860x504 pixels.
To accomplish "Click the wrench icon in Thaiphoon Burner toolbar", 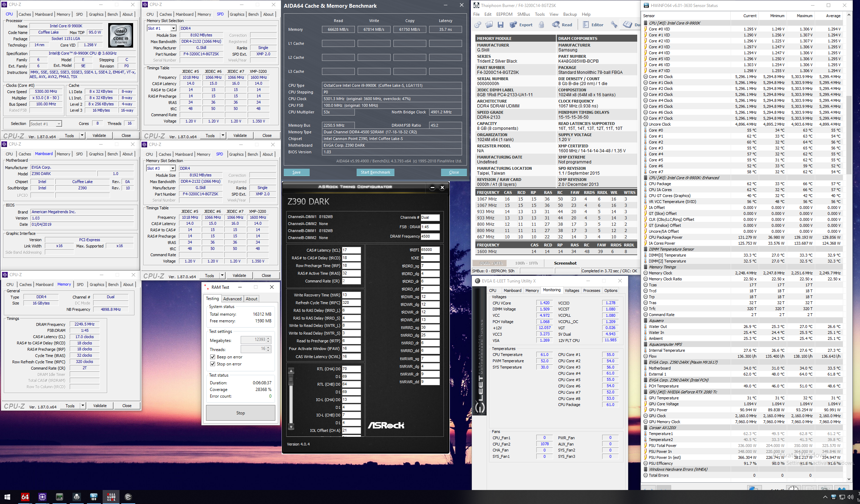I will [x=614, y=24].
